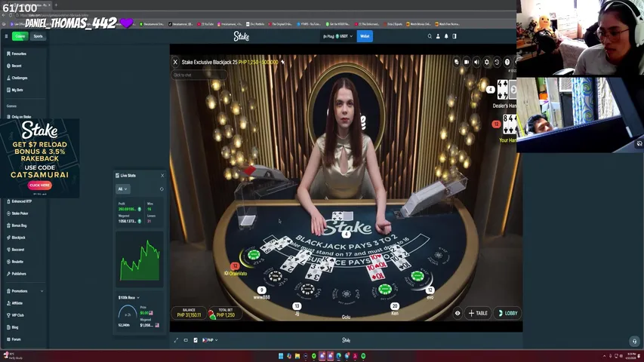Click the center Golu seat bet spot
Screen dimensions: 644x362
click(x=347, y=293)
